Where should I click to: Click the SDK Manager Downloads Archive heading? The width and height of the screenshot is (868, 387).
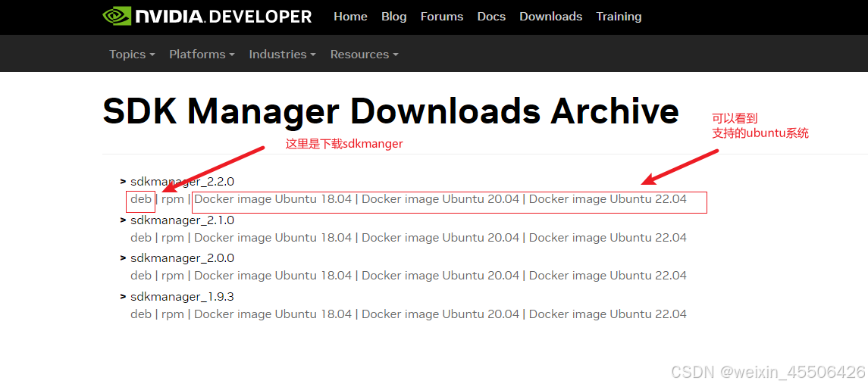pyautogui.click(x=391, y=111)
